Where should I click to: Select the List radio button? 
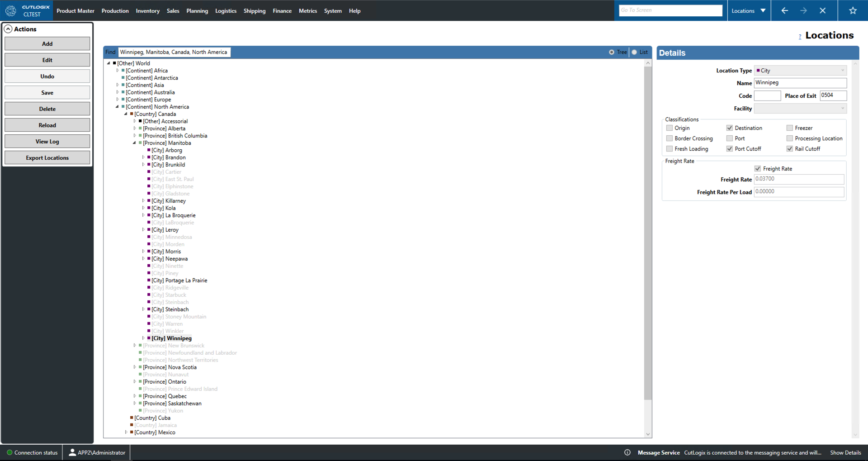pos(634,52)
